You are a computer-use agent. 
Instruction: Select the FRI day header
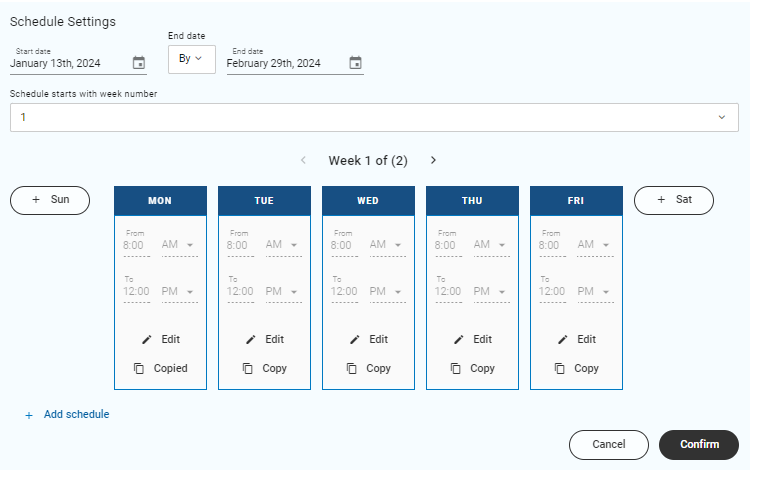point(576,200)
